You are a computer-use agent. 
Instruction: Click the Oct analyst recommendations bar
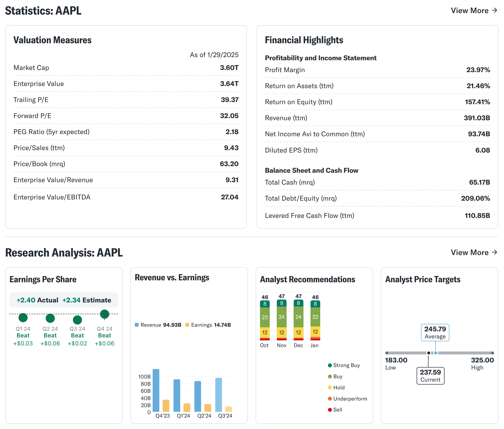tap(265, 320)
